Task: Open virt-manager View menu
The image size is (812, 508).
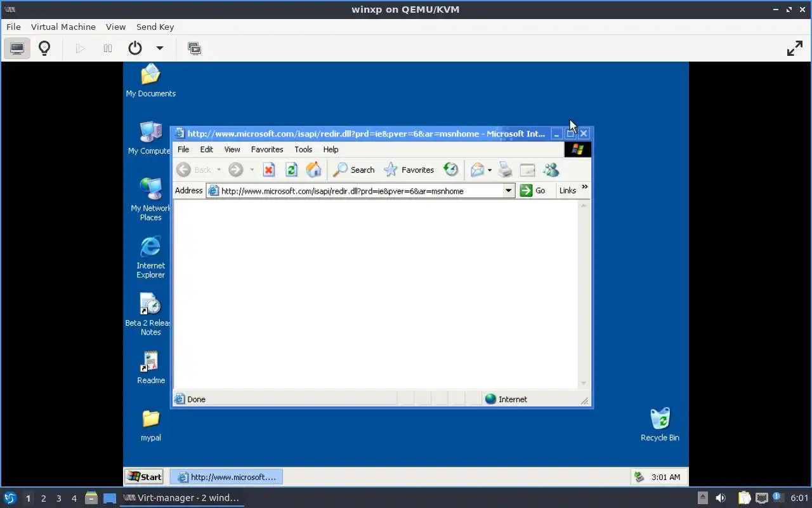Action: coord(115,27)
